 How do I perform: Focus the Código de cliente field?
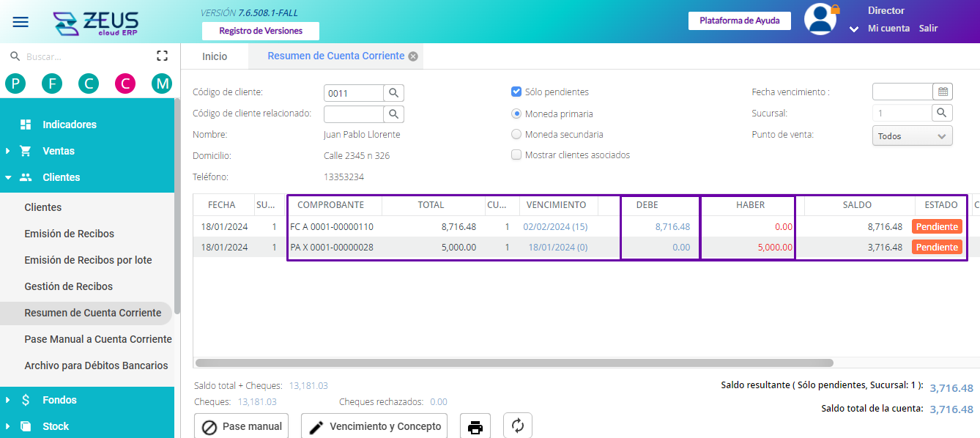354,93
